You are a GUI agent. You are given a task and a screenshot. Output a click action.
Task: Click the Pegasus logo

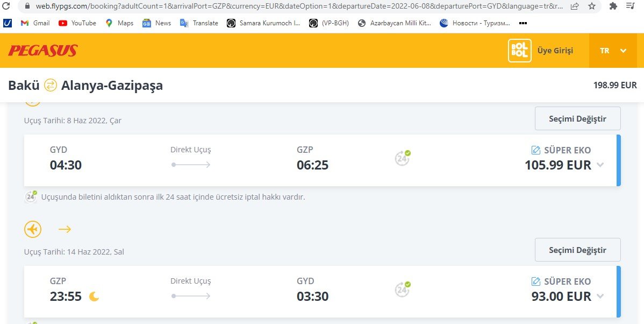[x=42, y=51]
